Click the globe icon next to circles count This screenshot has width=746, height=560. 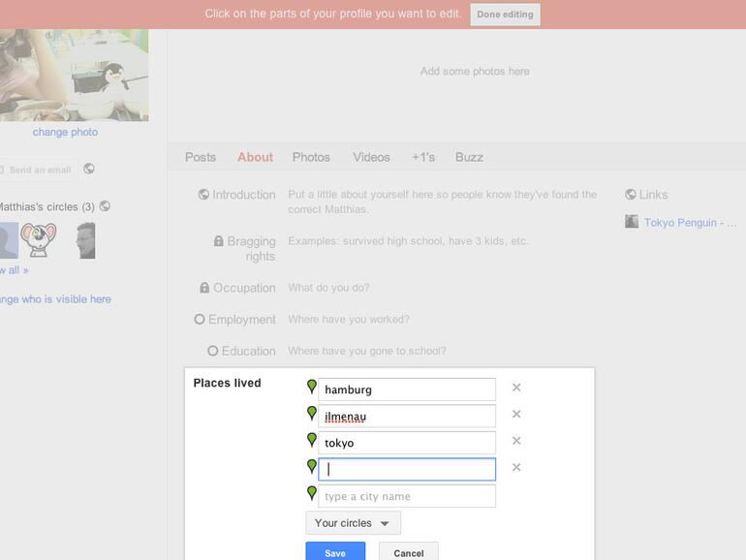(x=105, y=206)
